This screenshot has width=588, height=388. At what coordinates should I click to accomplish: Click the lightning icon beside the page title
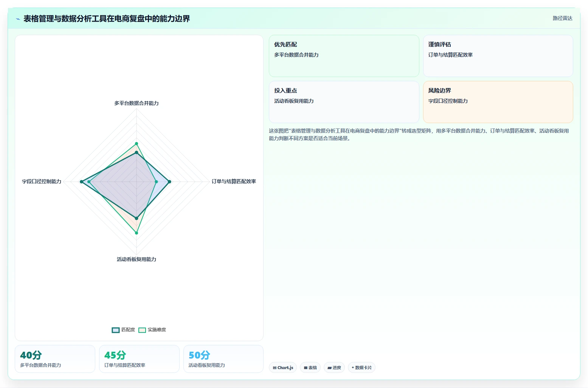point(18,19)
